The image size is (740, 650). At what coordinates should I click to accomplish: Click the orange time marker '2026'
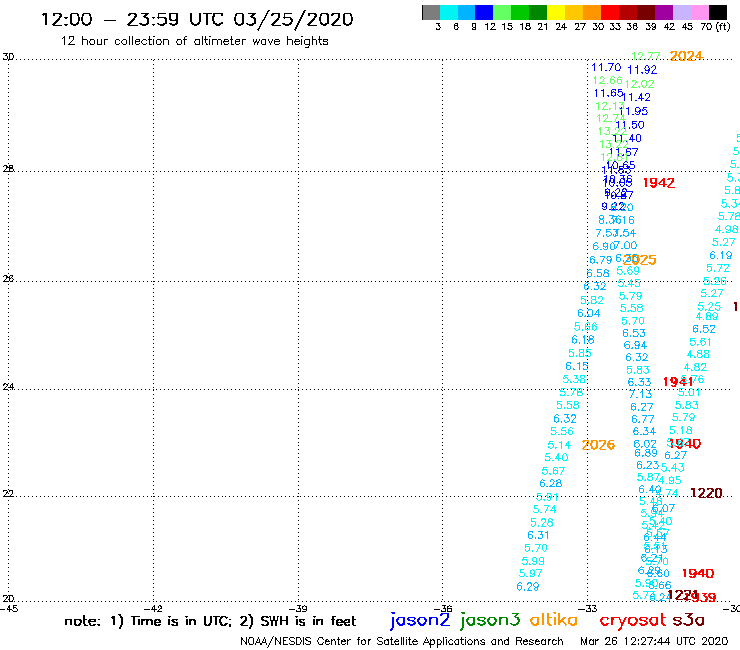click(598, 445)
